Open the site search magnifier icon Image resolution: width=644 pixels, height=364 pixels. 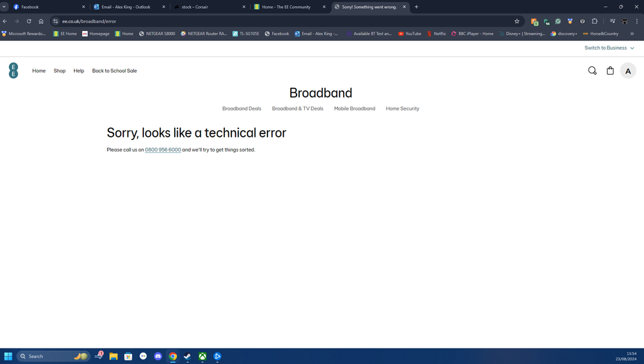pyautogui.click(x=592, y=71)
